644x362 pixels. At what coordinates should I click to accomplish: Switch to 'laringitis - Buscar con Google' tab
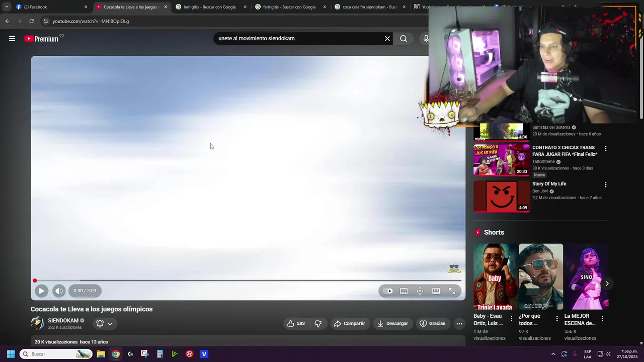(x=211, y=7)
